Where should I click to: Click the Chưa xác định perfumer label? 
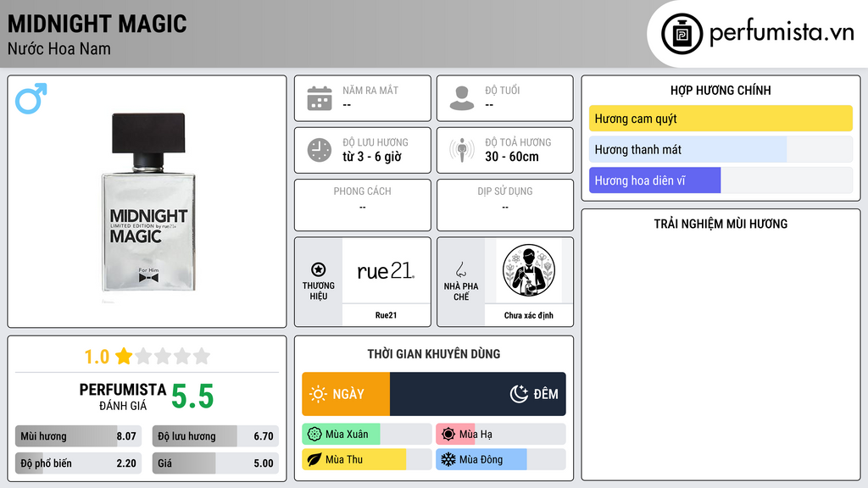tap(529, 315)
